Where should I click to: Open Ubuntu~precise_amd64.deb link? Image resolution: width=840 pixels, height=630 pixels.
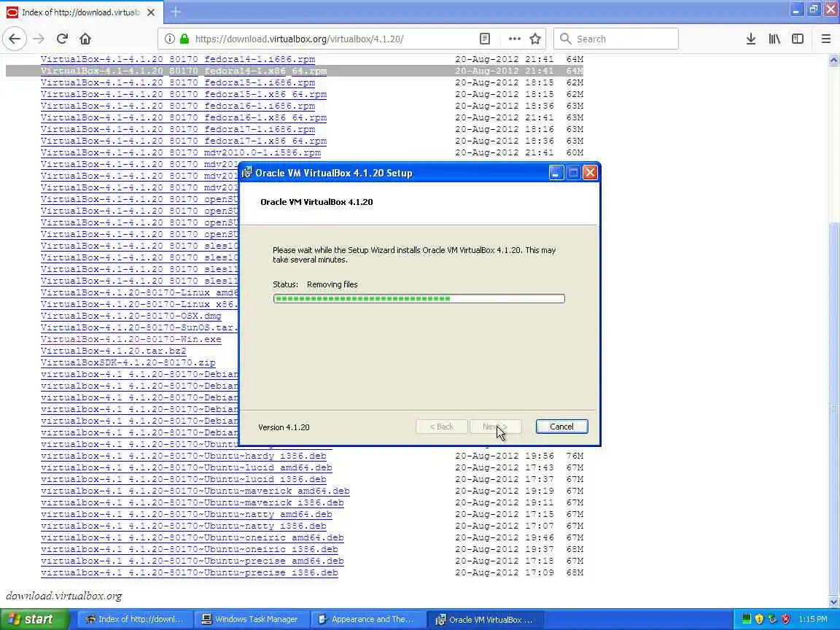click(x=192, y=561)
